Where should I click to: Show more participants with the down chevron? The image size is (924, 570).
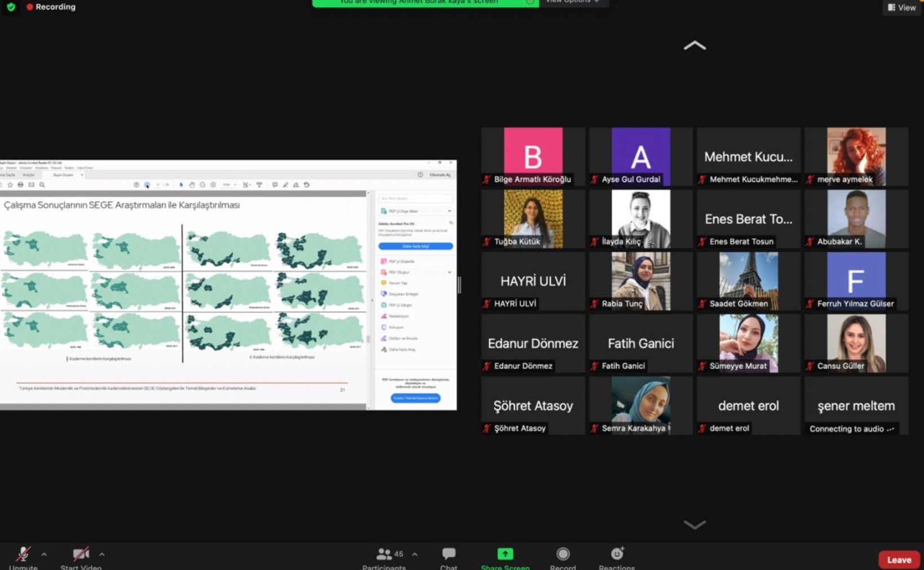pos(695,524)
